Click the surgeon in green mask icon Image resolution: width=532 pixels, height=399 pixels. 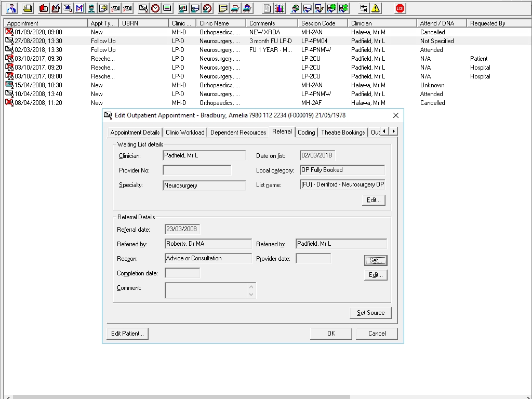(x=91, y=8)
